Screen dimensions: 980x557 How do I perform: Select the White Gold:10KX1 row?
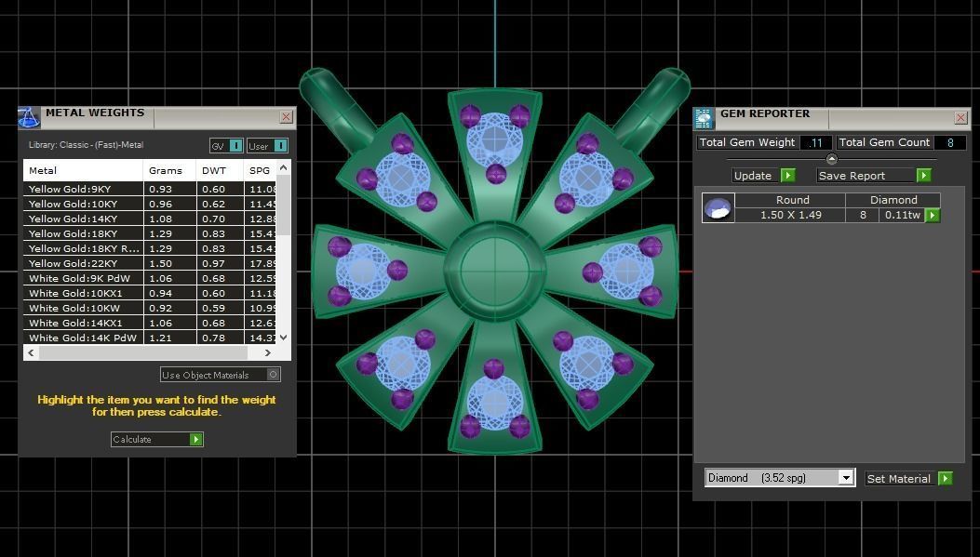[x=150, y=294]
